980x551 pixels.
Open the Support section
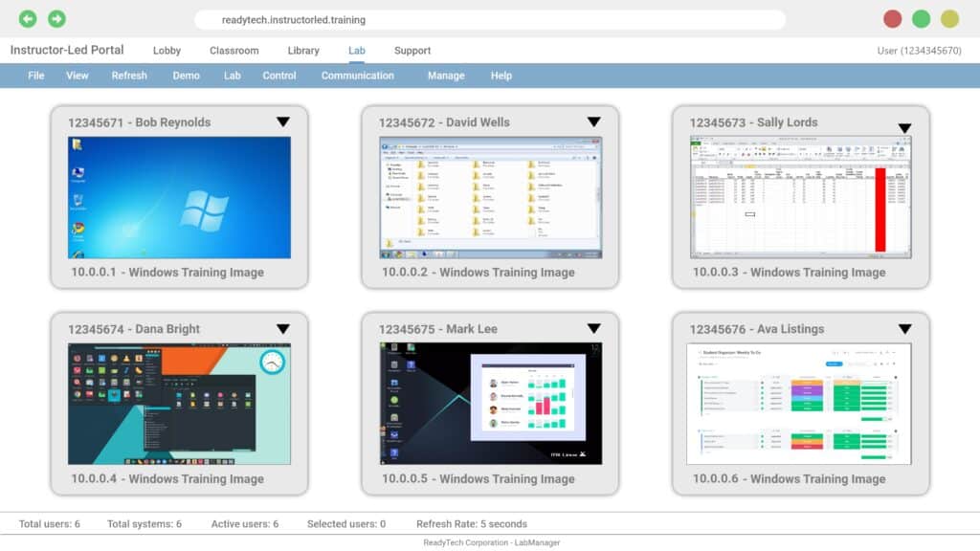tap(412, 51)
